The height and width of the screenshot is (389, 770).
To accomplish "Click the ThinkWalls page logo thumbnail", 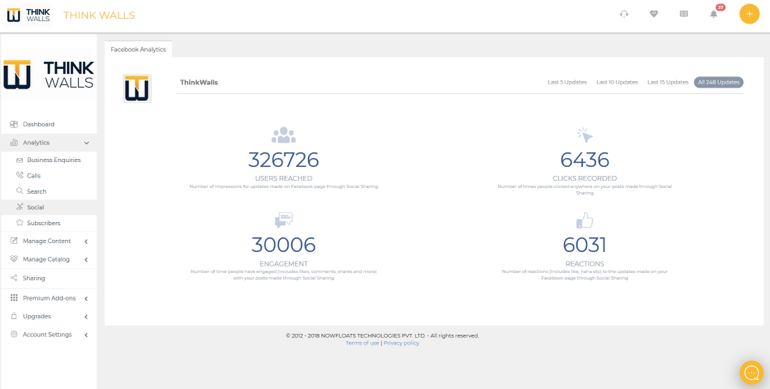I will click(137, 88).
